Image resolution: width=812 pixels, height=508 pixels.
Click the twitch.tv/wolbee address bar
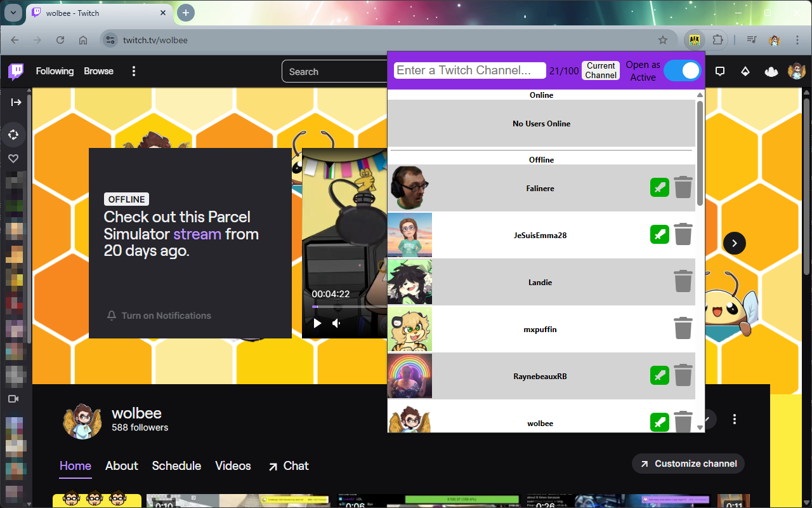(x=388, y=40)
